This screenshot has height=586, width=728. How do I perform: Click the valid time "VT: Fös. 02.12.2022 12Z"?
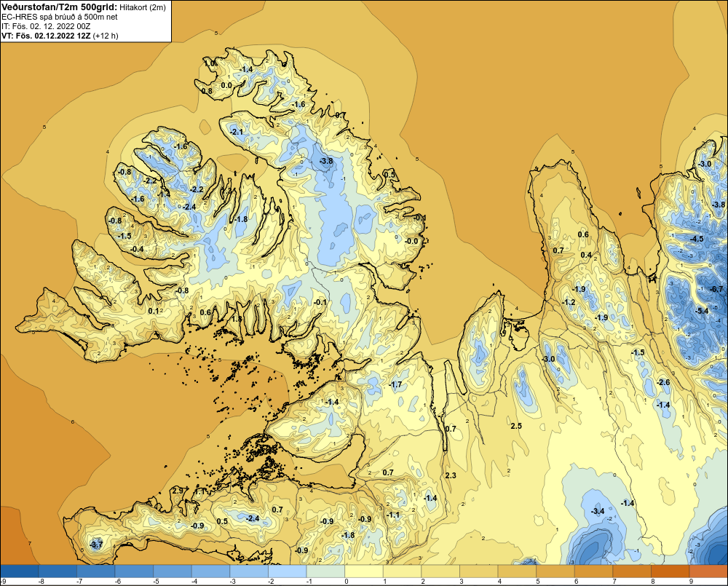tap(46, 35)
